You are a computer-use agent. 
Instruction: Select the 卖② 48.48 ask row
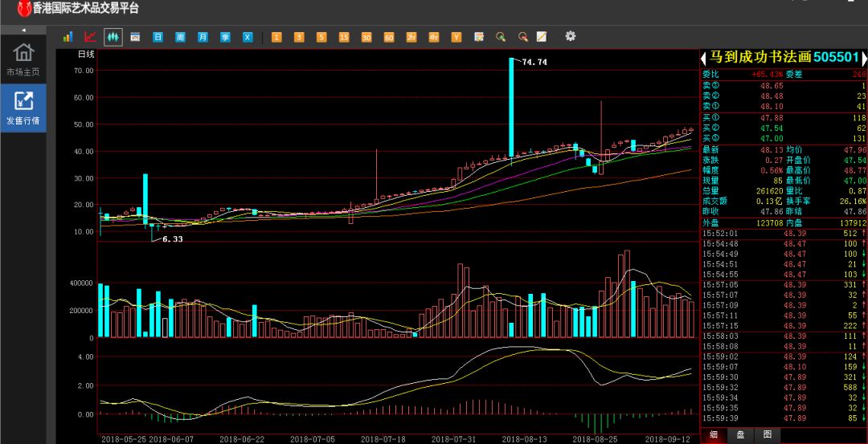[x=784, y=96]
